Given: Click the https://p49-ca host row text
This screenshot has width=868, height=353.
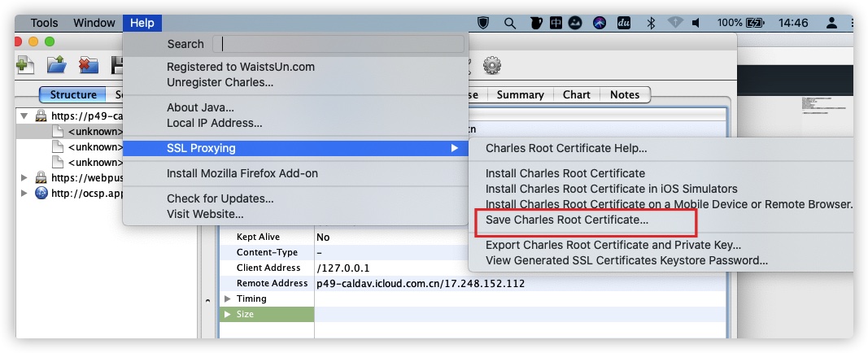Looking at the screenshot, I should [87, 116].
